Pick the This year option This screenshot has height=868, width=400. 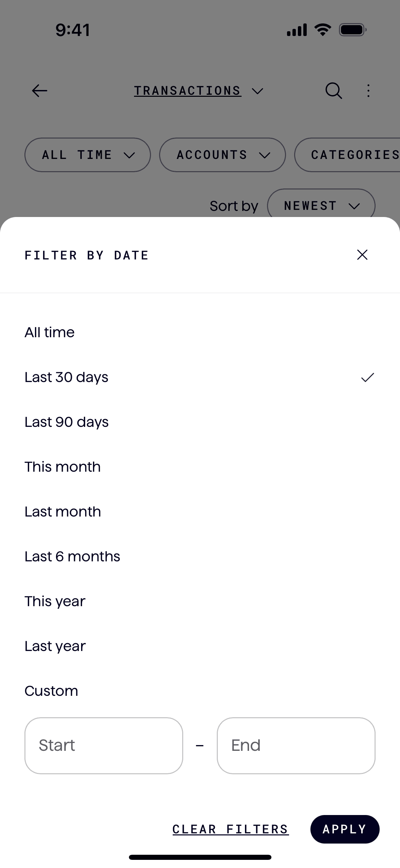55,601
